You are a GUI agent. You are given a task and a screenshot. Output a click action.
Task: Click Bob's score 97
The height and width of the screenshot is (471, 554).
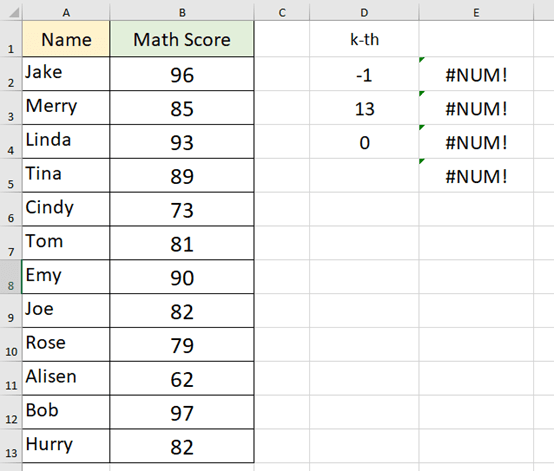click(182, 412)
